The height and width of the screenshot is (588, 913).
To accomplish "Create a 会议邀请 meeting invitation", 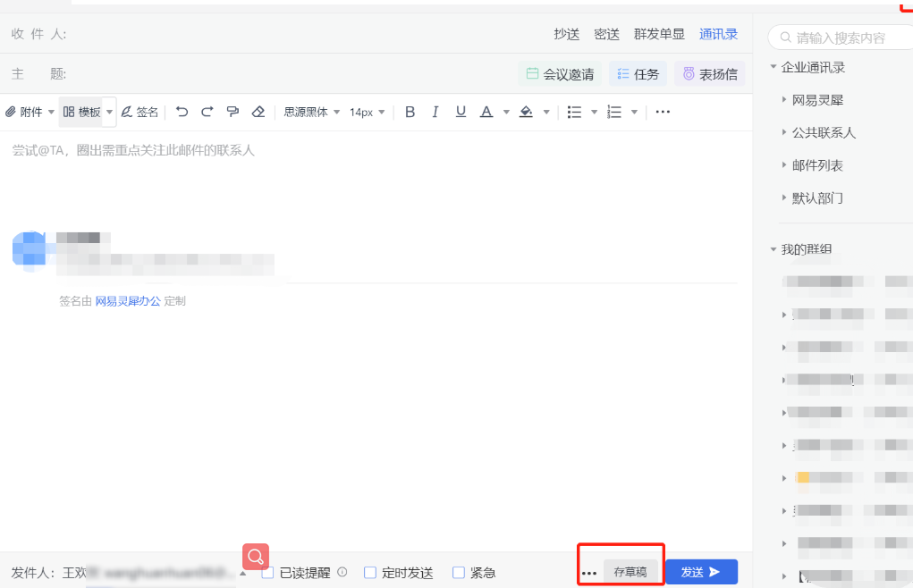I will click(560, 74).
